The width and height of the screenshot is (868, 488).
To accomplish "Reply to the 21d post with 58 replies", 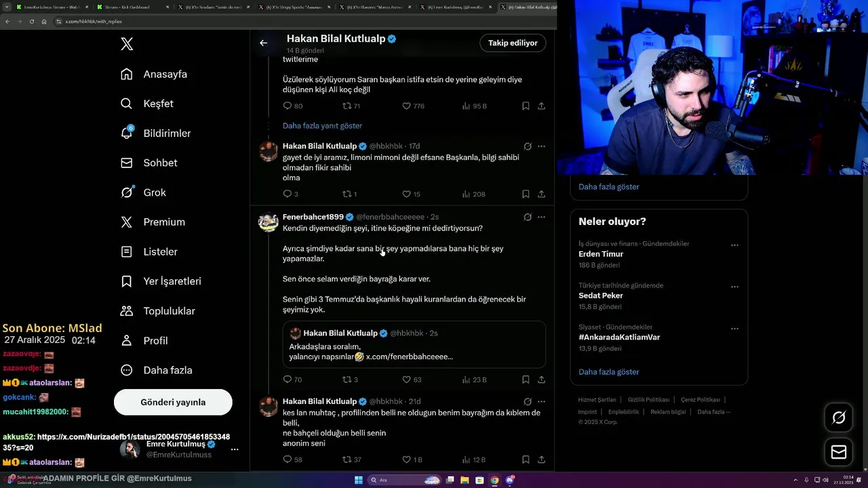I will click(x=292, y=460).
